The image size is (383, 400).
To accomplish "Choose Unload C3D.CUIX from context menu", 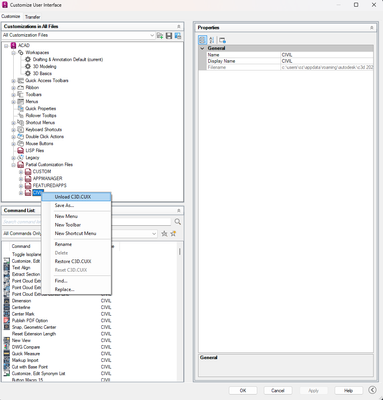I will tap(76, 197).
